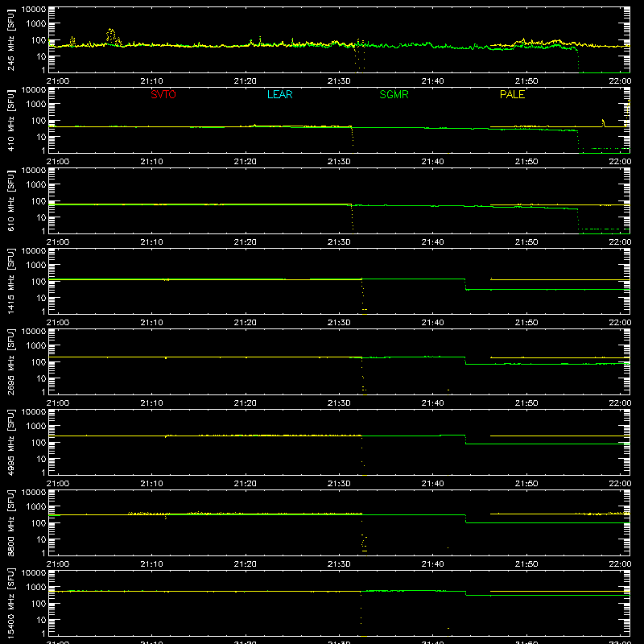Click the 100 tick label on the 610 MHz plot
Image resolution: width=644 pixels, height=644 pixels.
39,201
